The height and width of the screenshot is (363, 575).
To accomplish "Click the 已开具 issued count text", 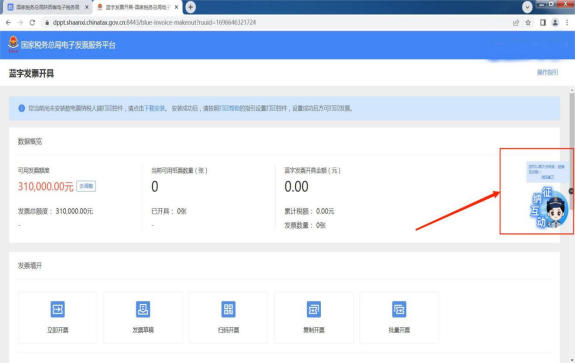I will tap(169, 211).
